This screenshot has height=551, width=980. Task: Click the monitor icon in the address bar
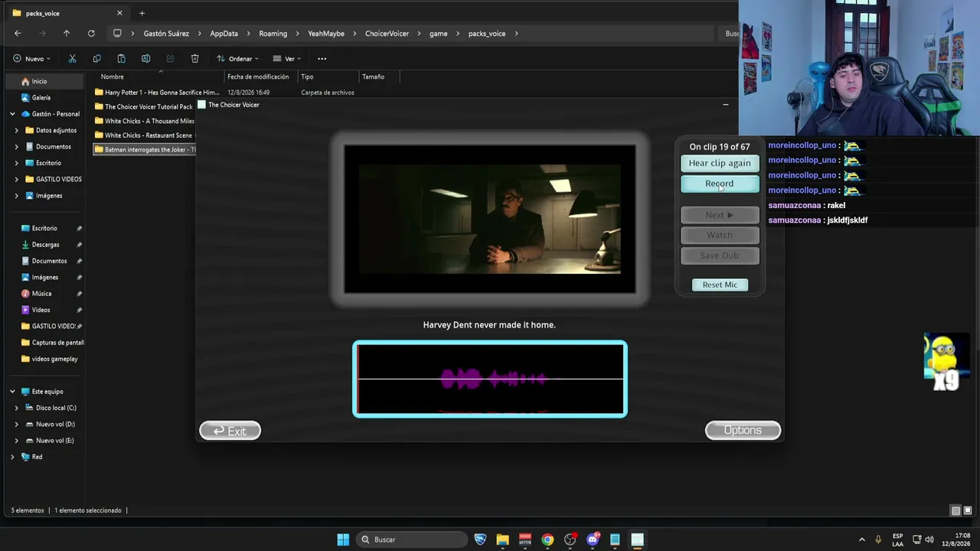(117, 34)
